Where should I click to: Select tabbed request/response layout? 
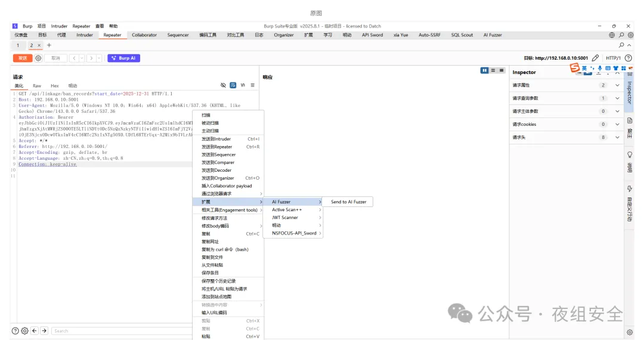501,70
